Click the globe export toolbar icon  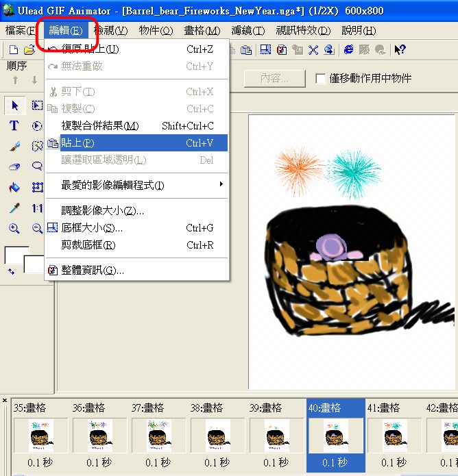(x=329, y=49)
